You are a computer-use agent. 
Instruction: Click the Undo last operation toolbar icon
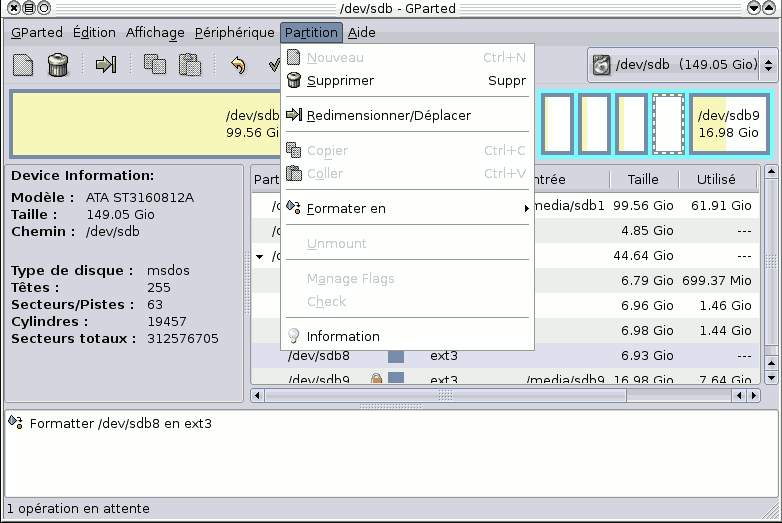click(x=238, y=65)
